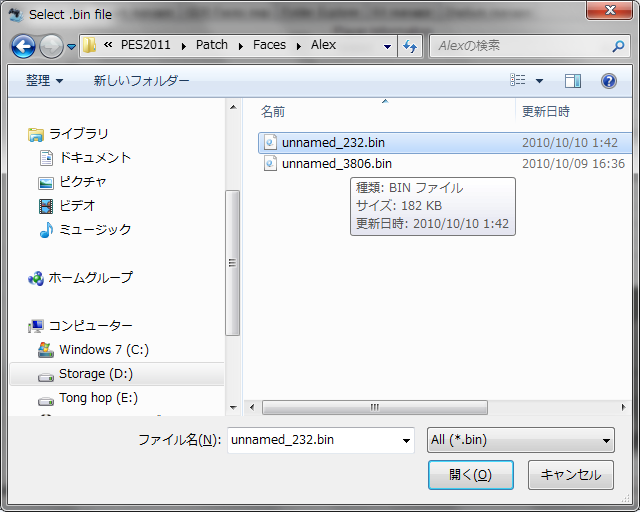Viewport: 640px width, 512px height.
Task: Select コンピューター in the navigation pane
Action: click(91, 325)
